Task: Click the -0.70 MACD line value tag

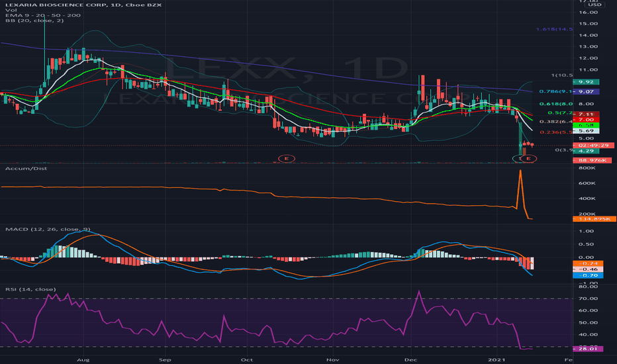Action: pos(588,275)
